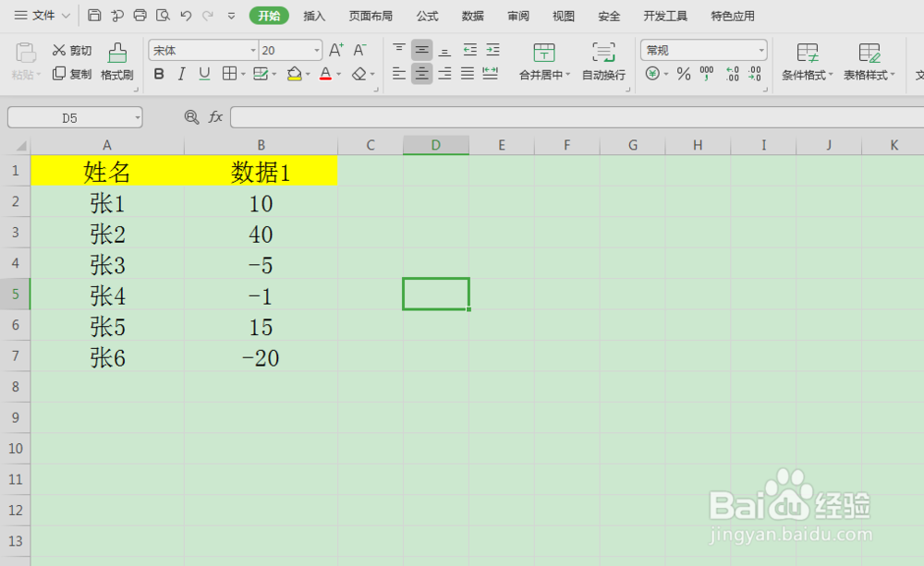Select cell containing -20
The width and height of the screenshot is (924, 566).
click(x=261, y=355)
